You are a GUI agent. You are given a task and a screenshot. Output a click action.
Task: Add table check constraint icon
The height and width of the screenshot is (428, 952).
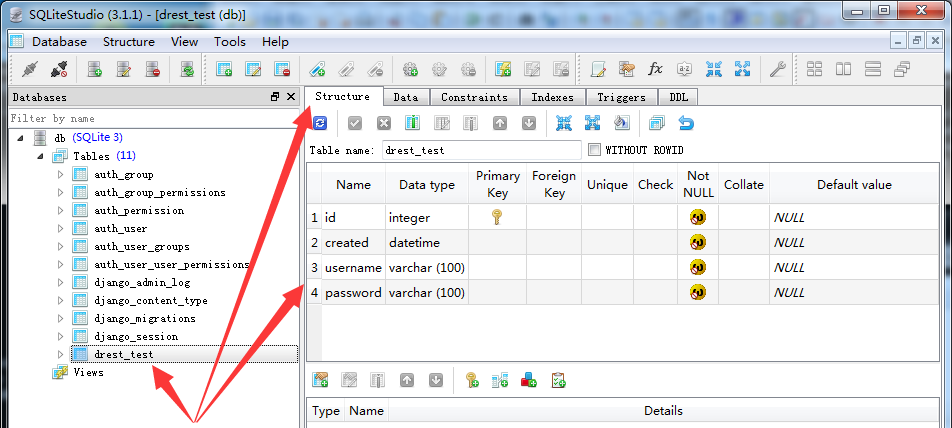tap(558, 380)
